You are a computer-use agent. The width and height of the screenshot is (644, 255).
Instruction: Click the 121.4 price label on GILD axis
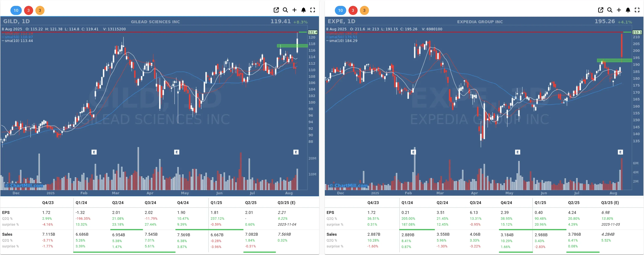coord(313,32)
